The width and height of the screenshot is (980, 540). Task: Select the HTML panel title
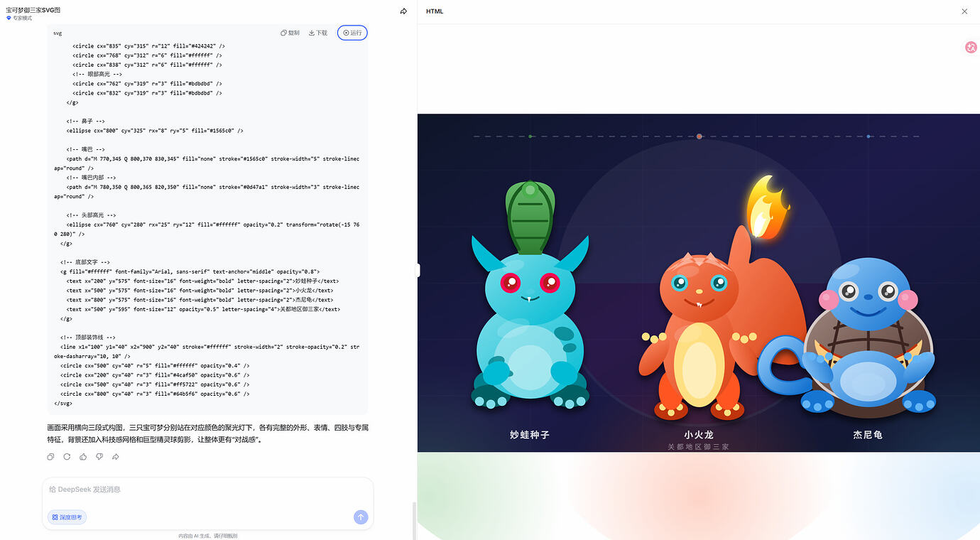[435, 11]
